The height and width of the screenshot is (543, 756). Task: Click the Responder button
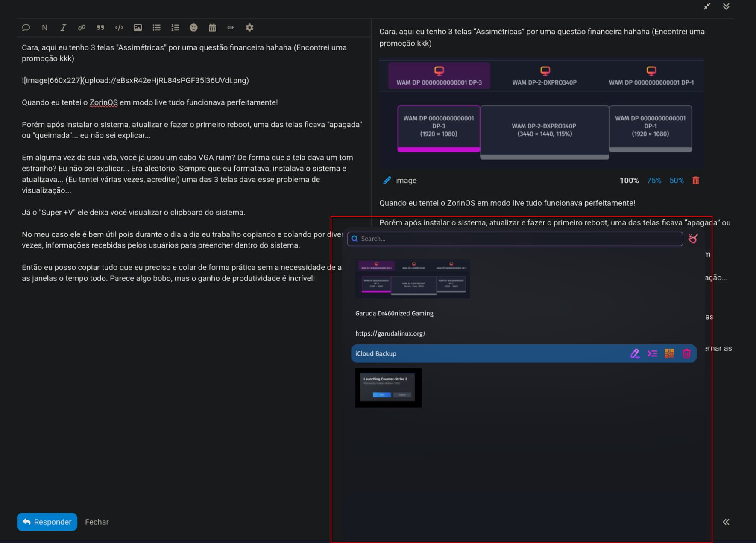47,522
